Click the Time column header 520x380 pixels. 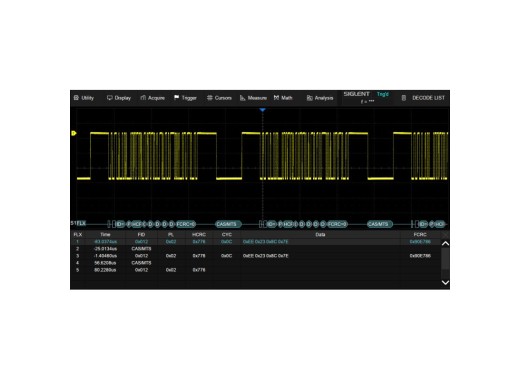click(105, 235)
